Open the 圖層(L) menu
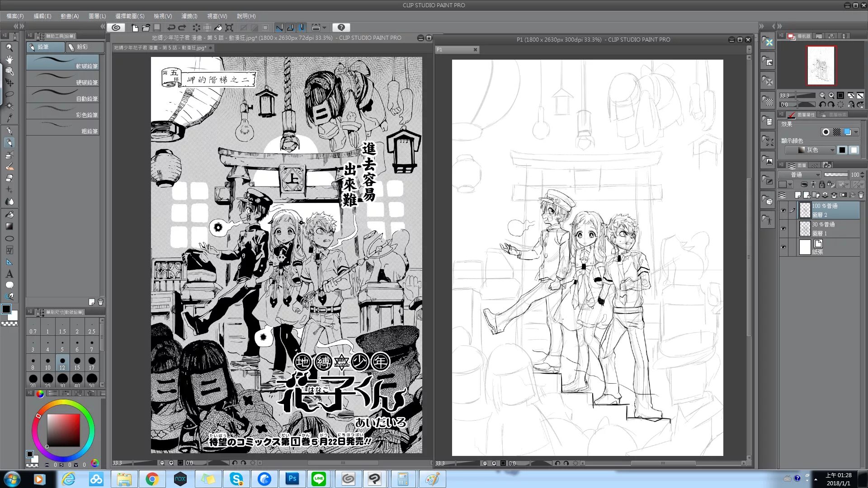Screen dimensions: 868x488 (97, 16)
